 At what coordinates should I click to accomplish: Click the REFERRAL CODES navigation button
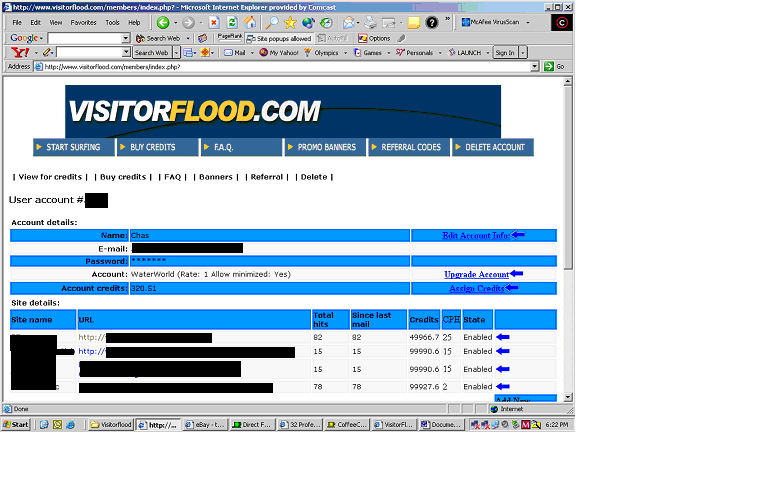(409, 147)
